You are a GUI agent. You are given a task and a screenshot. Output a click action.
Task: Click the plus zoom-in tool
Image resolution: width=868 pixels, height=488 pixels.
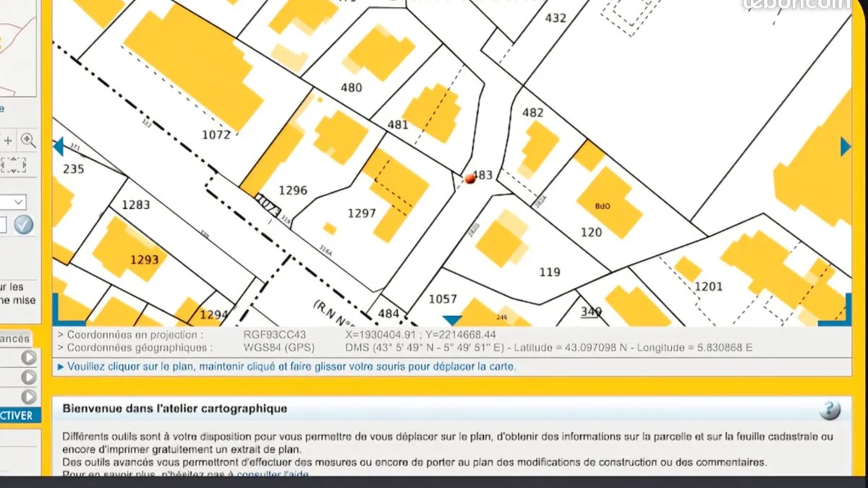tap(8, 140)
